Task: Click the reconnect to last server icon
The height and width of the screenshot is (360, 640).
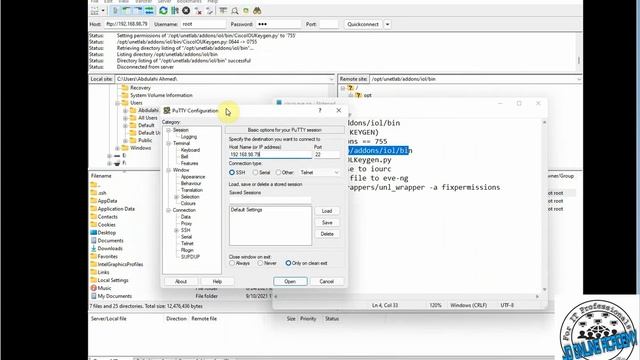Action: coord(210,11)
